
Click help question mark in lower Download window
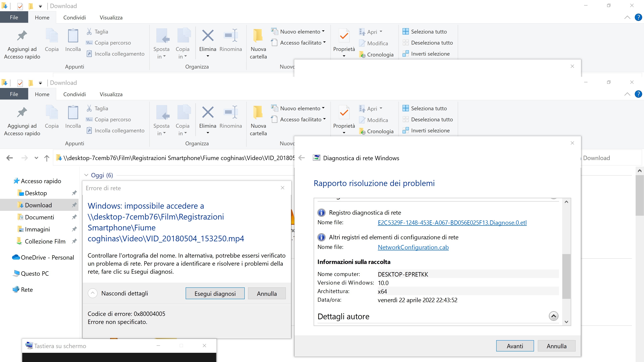tap(638, 94)
